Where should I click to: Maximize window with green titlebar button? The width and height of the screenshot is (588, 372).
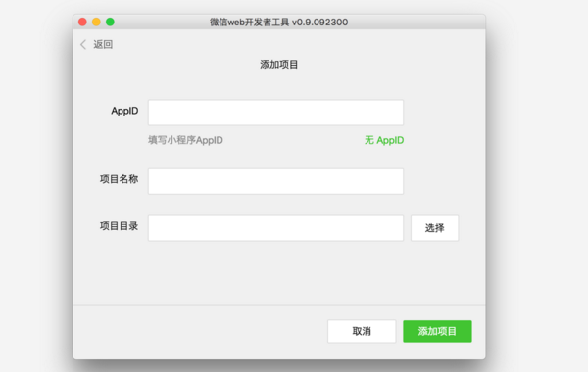110,22
